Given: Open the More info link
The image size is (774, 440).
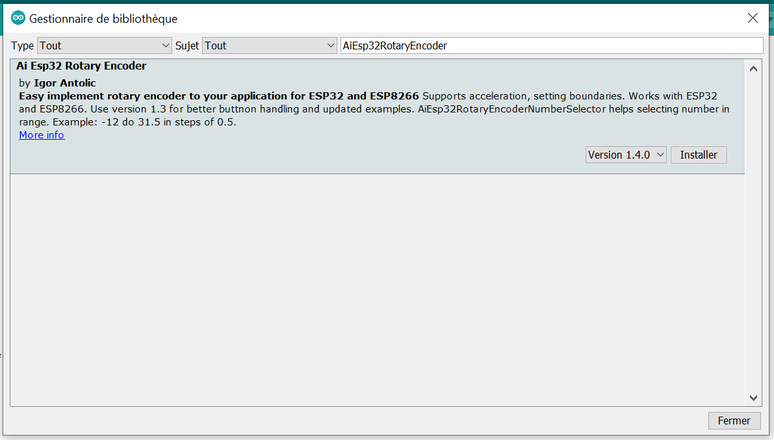Looking at the screenshot, I should [41, 135].
